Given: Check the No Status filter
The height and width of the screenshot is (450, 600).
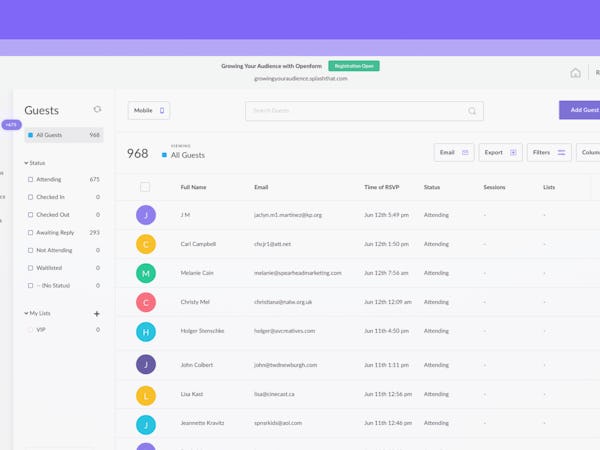Looking at the screenshot, I should click(x=30, y=285).
